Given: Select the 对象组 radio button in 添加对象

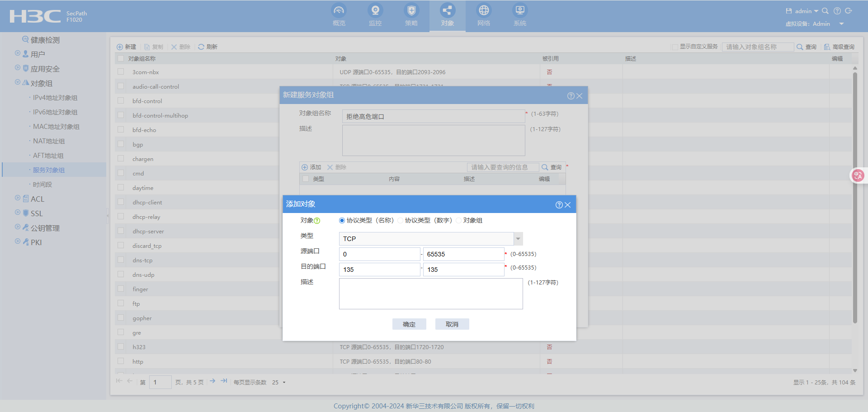Looking at the screenshot, I should (458, 221).
